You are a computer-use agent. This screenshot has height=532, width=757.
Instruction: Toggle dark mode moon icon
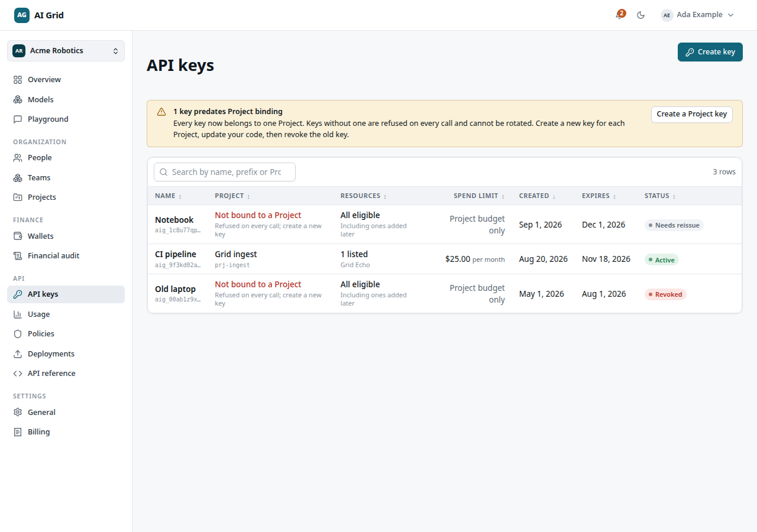click(x=640, y=15)
